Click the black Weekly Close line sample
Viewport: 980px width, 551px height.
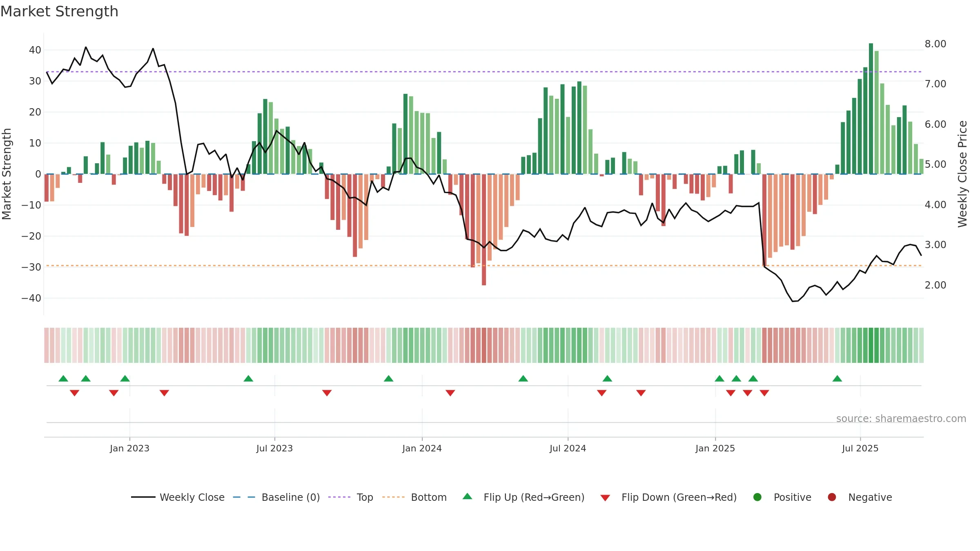point(143,497)
